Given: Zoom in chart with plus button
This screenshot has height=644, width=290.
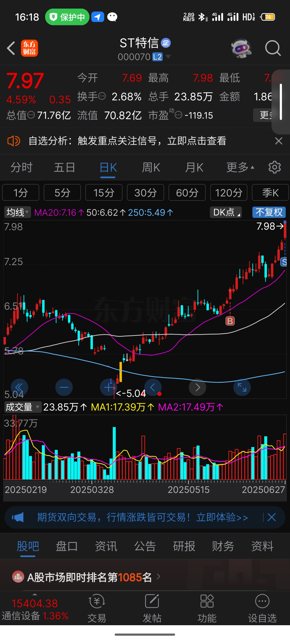Looking at the screenshot, I should click(108, 387).
